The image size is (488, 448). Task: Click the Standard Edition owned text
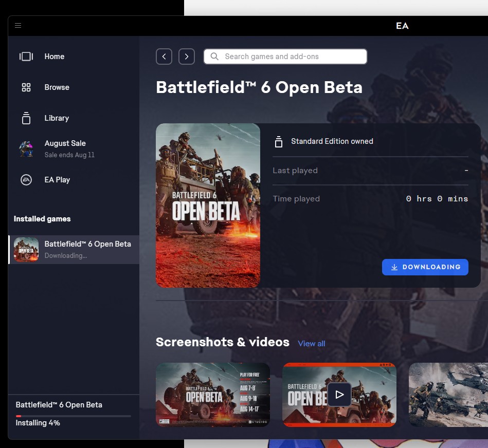click(332, 141)
